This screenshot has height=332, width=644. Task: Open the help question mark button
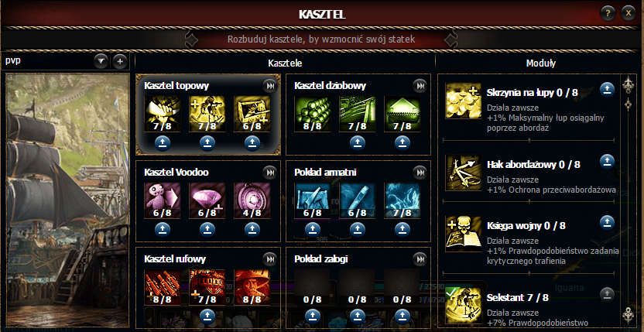click(x=608, y=14)
